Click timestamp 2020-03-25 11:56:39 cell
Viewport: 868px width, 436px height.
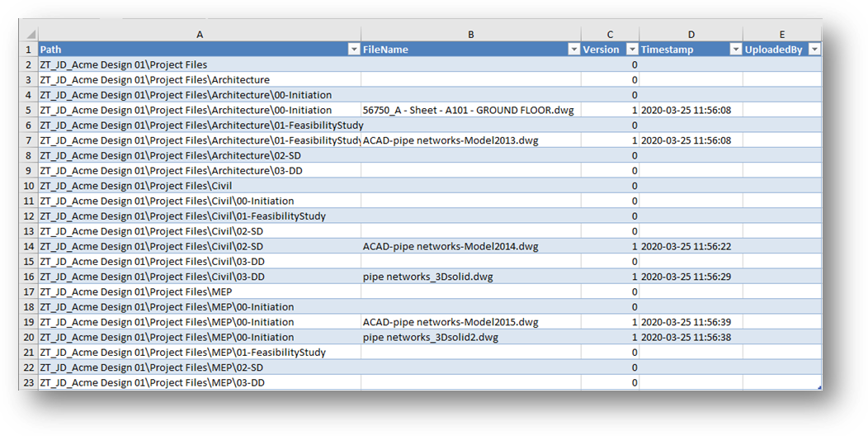[x=691, y=322]
